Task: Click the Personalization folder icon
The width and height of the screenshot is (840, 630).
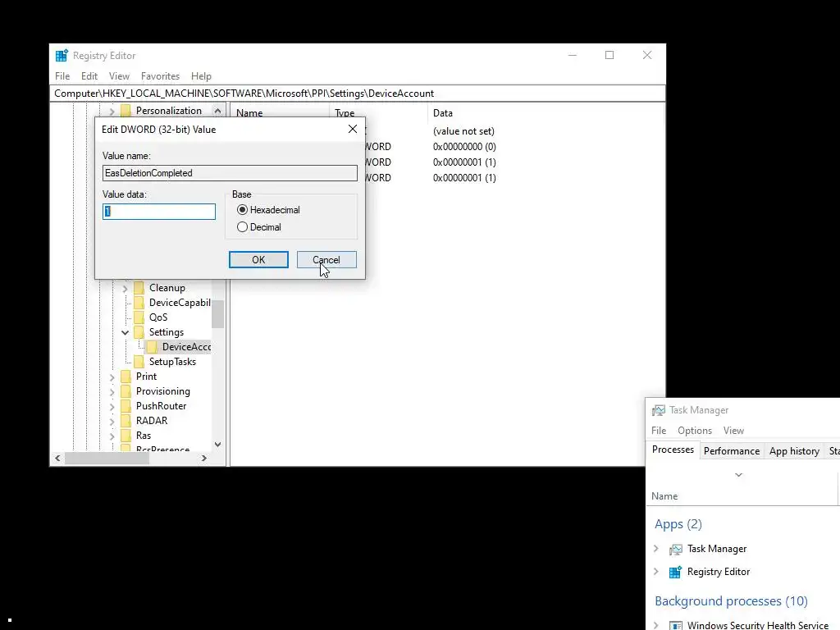Action: pyautogui.click(x=126, y=111)
